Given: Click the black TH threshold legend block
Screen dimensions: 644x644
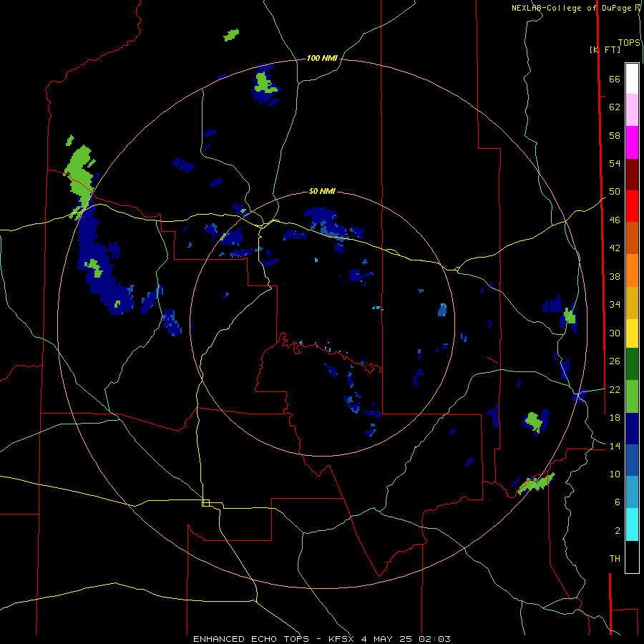Looking at the screenshot, I should pyautogui.click(x=632, y=557).
